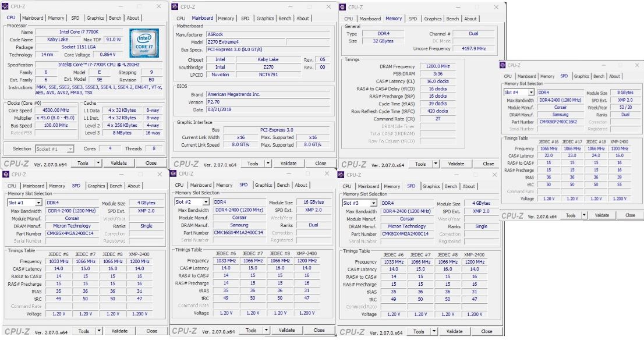The image size is (644, 362).
Task: Click the CPU-Z title icon in the Slot #4 SPD window
Action: [503, 65]
